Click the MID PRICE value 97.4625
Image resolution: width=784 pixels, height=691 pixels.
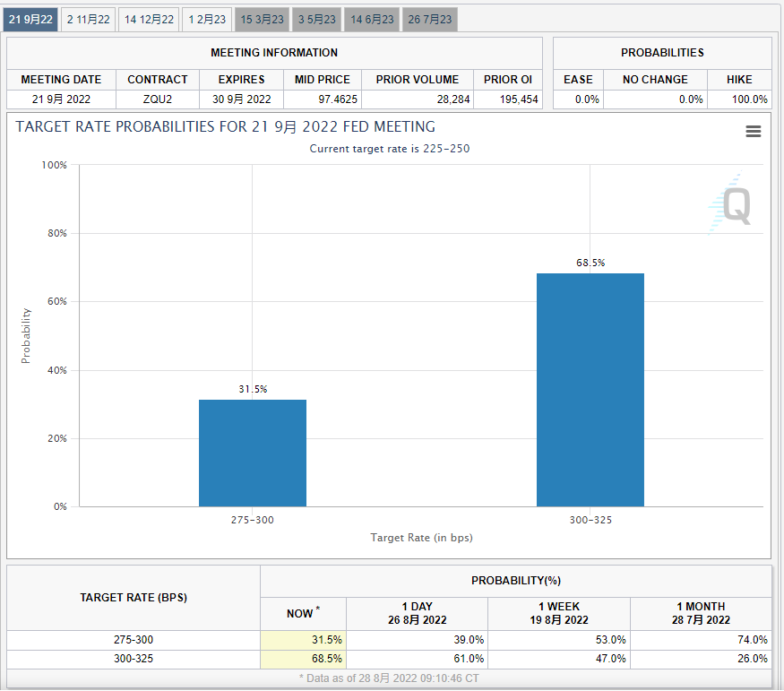click(x=323, y=99)
